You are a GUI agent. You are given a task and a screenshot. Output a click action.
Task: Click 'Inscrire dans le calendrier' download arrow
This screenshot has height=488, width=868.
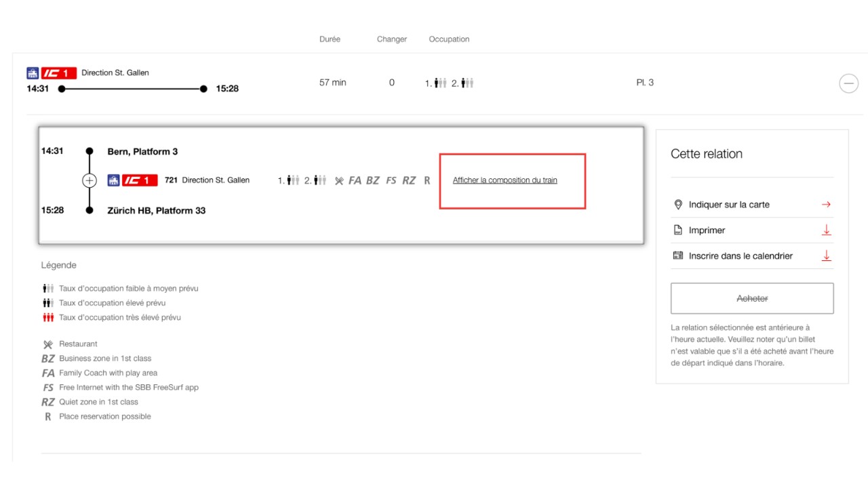tap(826, 256)
